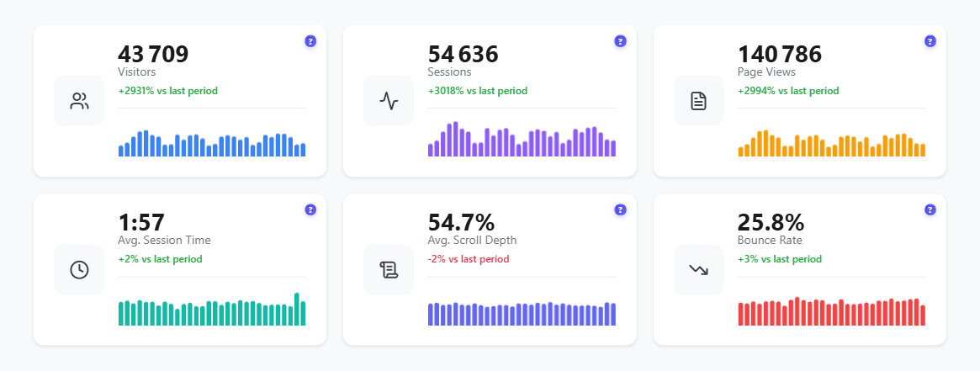Show help for the Bounce Rate card

[x=930, y=209]
